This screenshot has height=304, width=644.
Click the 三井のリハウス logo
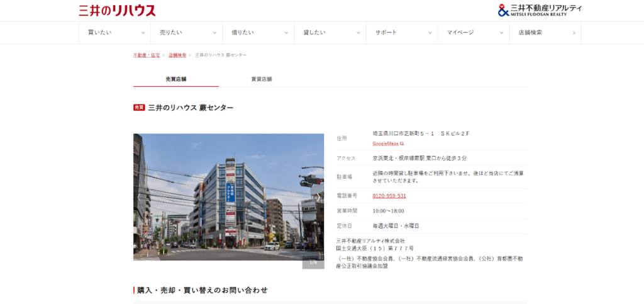(x=117, y=10)
